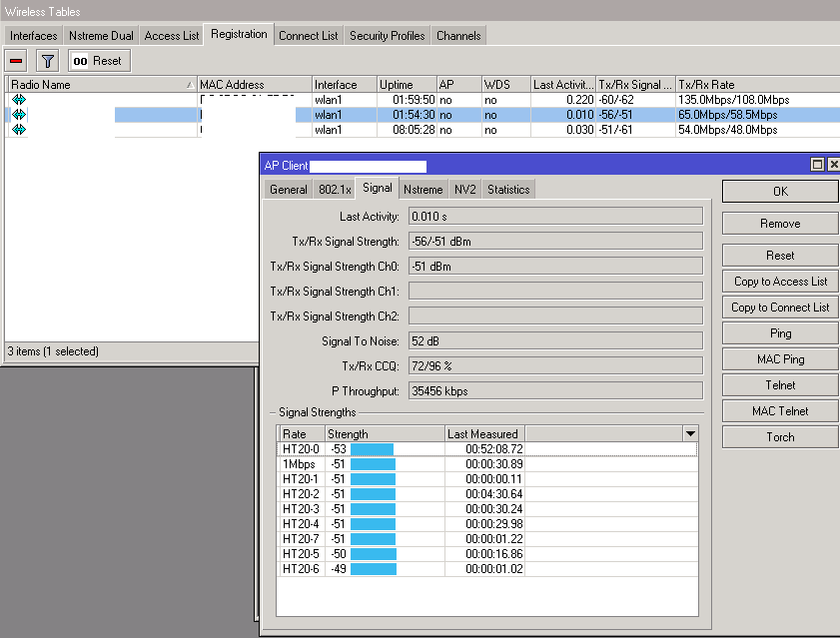The height and width of the screenshot is (638, 840).
Task: Select first wireless client row icon
Action: 18,100
